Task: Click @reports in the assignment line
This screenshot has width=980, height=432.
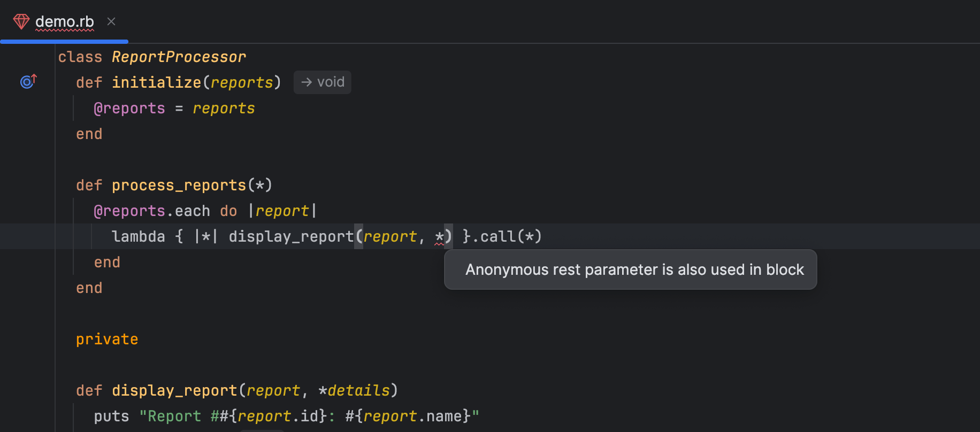Action: click(129, 108)
